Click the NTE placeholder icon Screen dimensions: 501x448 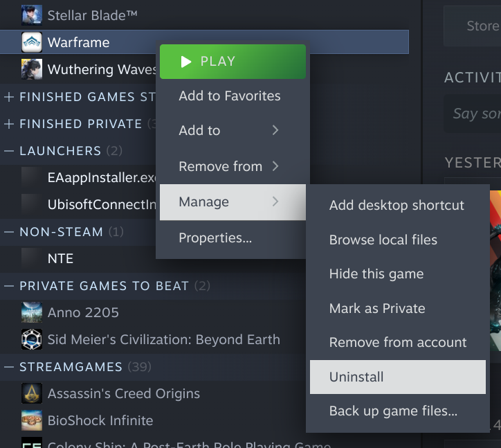point(32,258)
